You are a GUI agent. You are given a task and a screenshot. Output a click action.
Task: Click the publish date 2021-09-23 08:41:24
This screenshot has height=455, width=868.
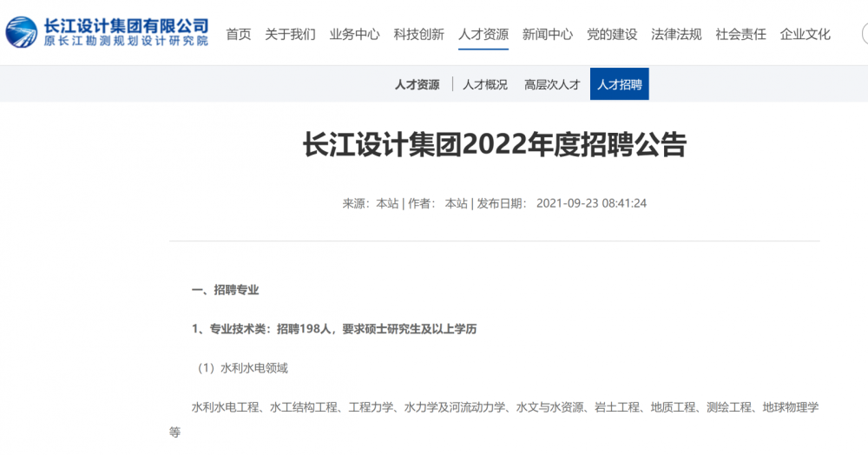coord(591,203)
